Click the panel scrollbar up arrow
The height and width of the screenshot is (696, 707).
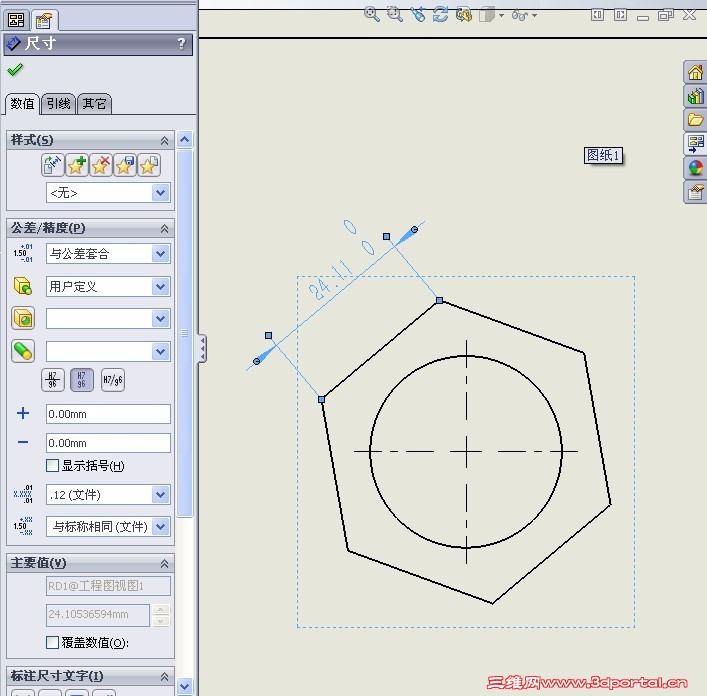[184, 140]
